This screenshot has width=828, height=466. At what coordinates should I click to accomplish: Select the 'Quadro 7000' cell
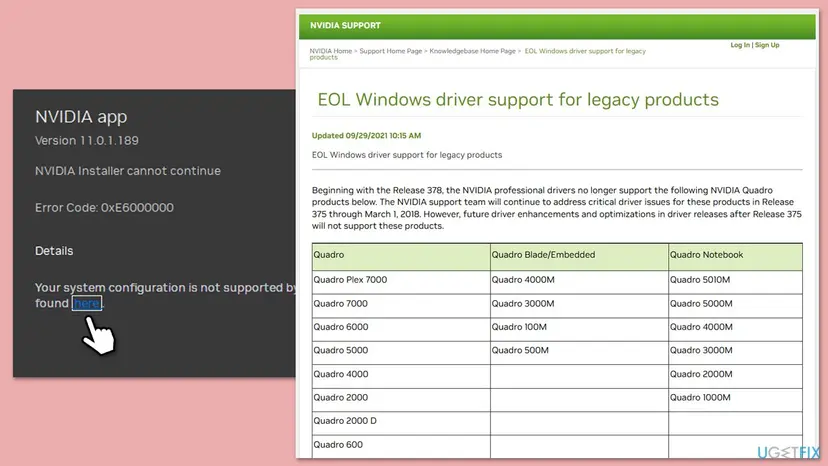pyautogui.click(x=401, y=306)
